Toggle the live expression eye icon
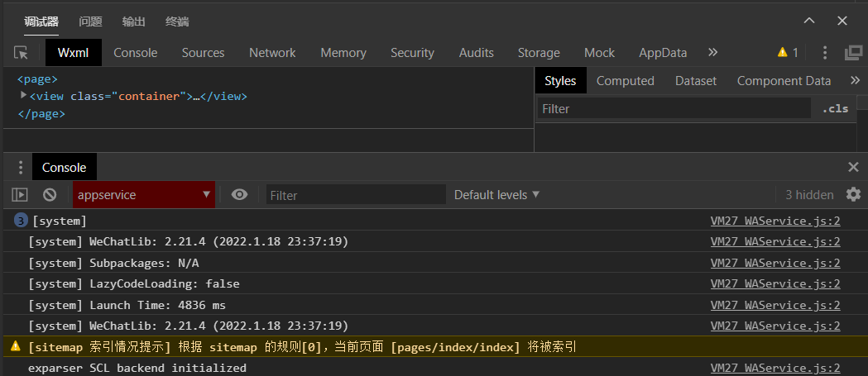The image size is (868, 376). click(239, 195)
